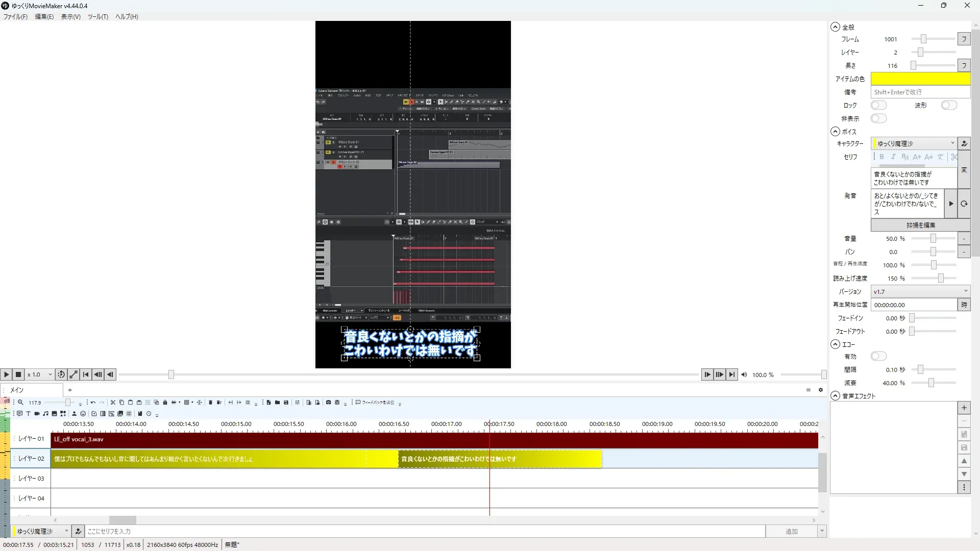
Task: Click the yellow アイテムの色 swatch
Action: click(x=920, y=79)
